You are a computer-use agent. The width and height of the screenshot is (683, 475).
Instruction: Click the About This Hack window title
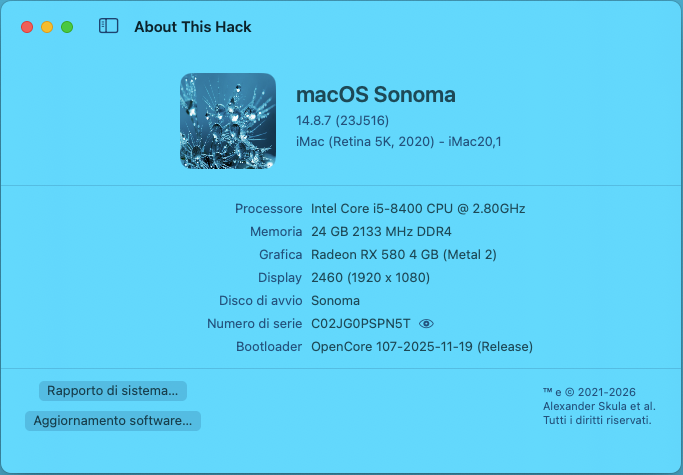193,27
